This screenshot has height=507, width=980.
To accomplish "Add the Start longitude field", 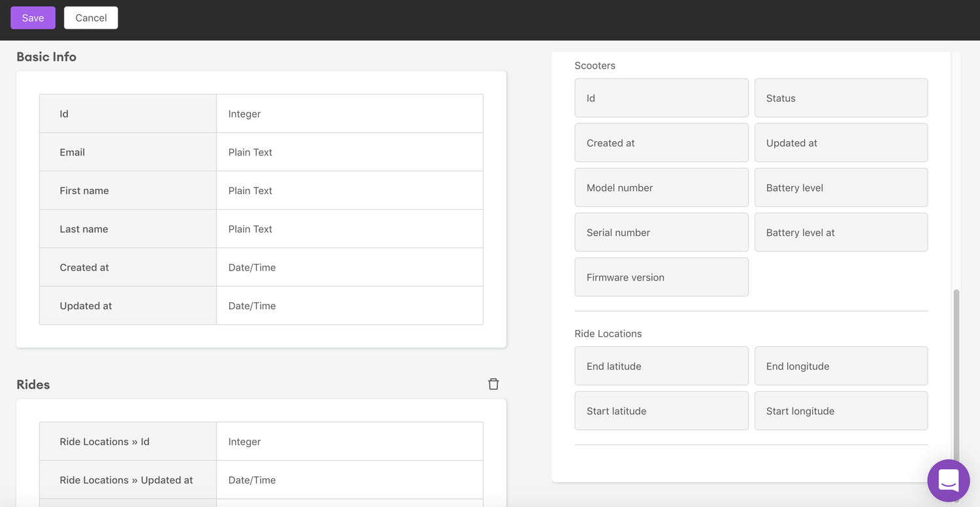I will tap(841, 411).
